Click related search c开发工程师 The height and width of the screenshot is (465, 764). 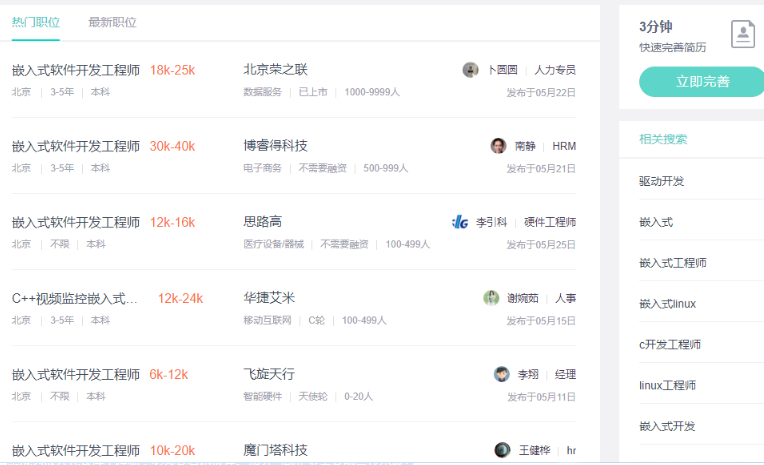669,345
